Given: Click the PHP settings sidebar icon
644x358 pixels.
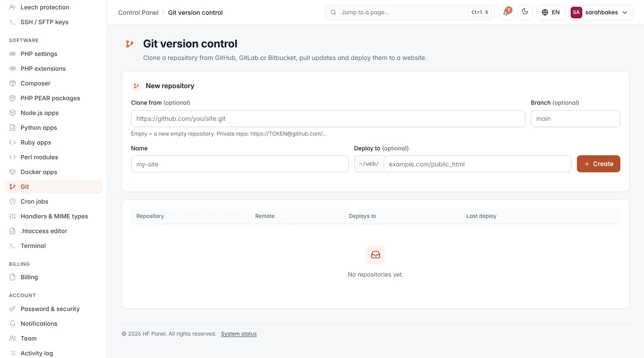Looking at the screenshot, I should (13, 54).
